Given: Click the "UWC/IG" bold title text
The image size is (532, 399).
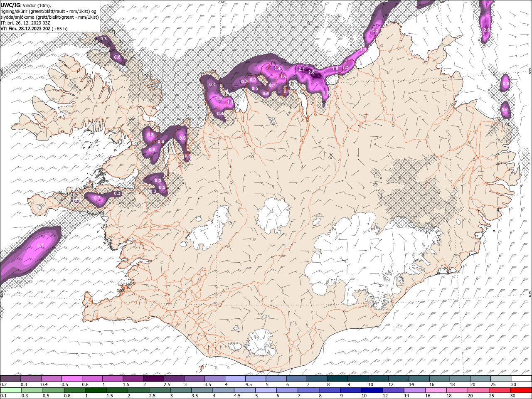Looking at the screenshot, I should 10,5.
